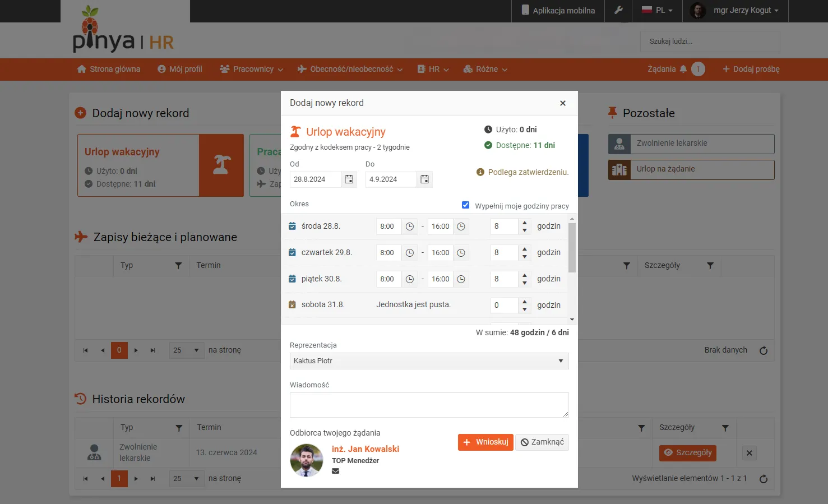Click the Aplikacja mobilna link
Image resolution: width=828 pixels, height=504 pixels.
point(558,10)
